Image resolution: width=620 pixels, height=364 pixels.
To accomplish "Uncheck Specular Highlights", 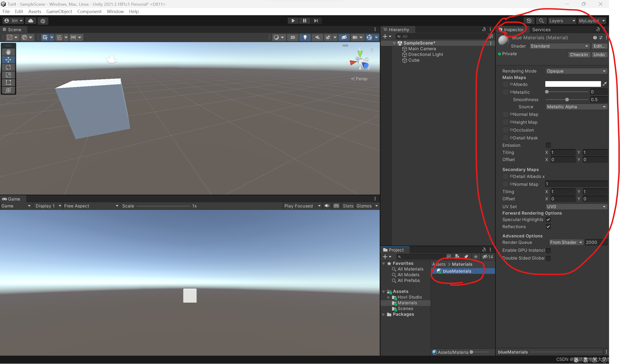I will click(548, 220).
